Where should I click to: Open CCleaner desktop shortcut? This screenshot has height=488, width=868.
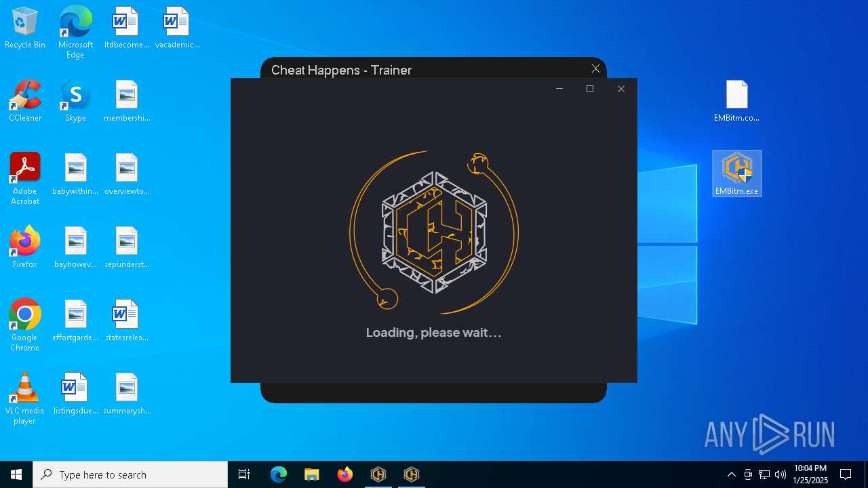click(25, 102)
